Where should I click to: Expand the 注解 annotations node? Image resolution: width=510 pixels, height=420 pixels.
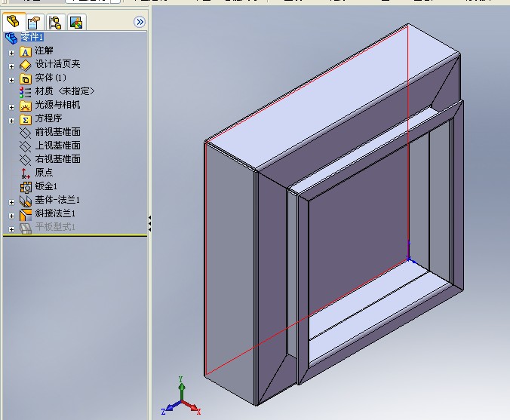[x=12, y=53]
